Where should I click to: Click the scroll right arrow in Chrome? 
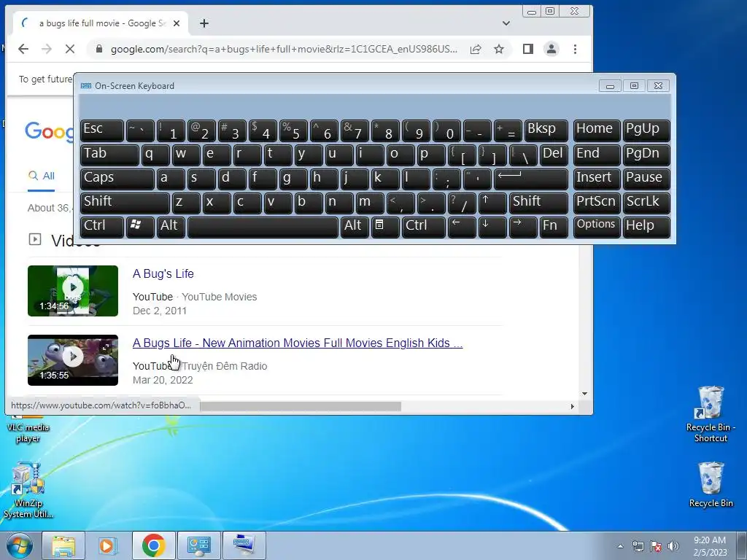pyautogui.click(x=572, y=406)
